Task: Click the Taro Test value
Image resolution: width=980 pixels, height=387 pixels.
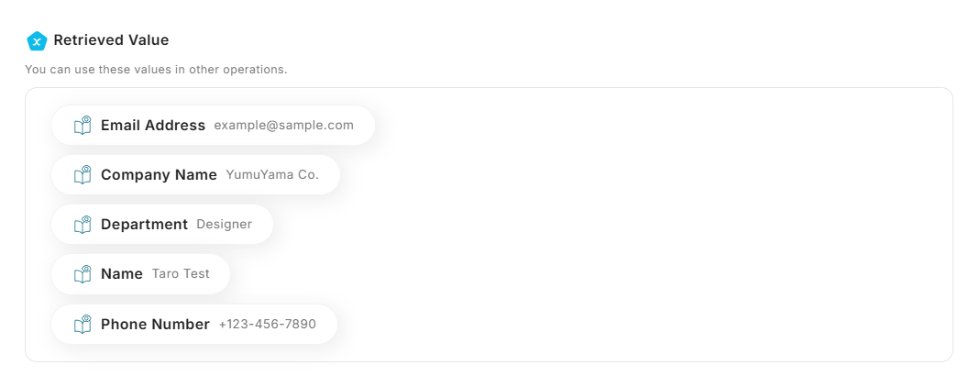Action: [x=181, y=274]
